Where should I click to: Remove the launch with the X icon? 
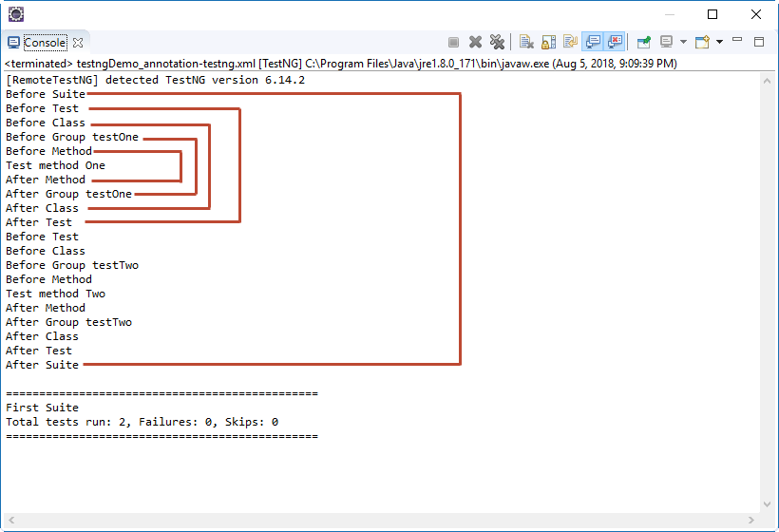coord(475,42)
